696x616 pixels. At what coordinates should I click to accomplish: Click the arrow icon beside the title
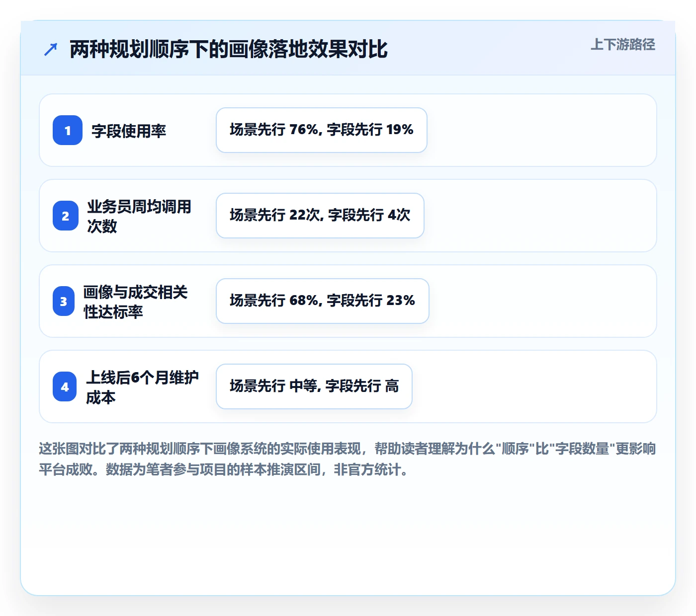pos(51,49)
